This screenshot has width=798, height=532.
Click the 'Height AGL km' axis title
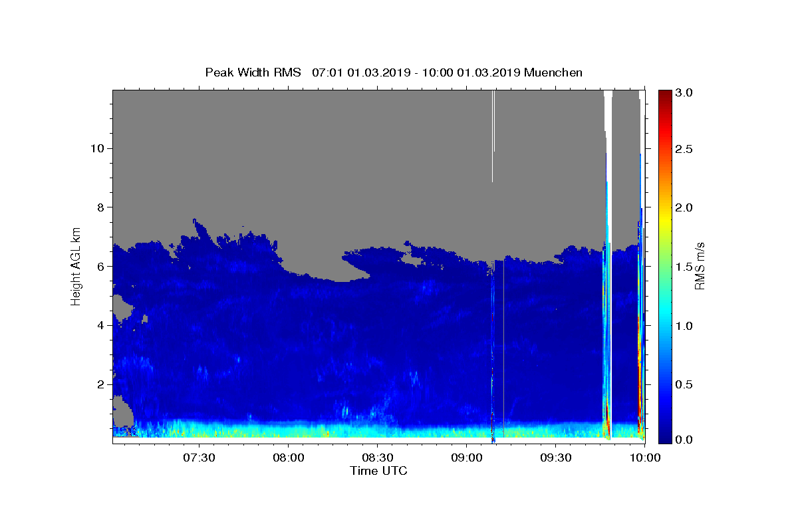click(76, 266)
